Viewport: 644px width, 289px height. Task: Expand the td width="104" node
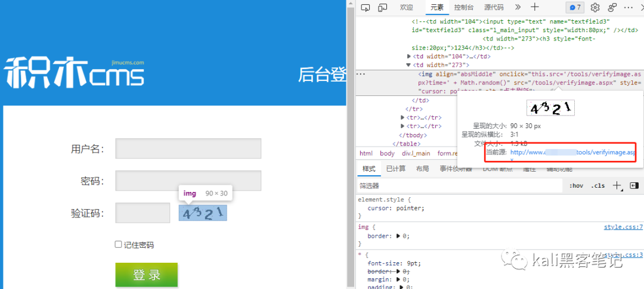coord(408,56)
